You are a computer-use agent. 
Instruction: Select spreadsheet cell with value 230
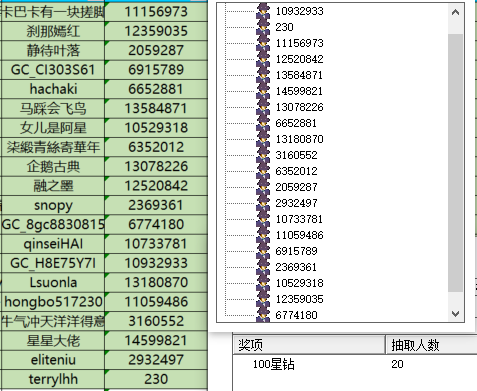(x=156, y=379)
